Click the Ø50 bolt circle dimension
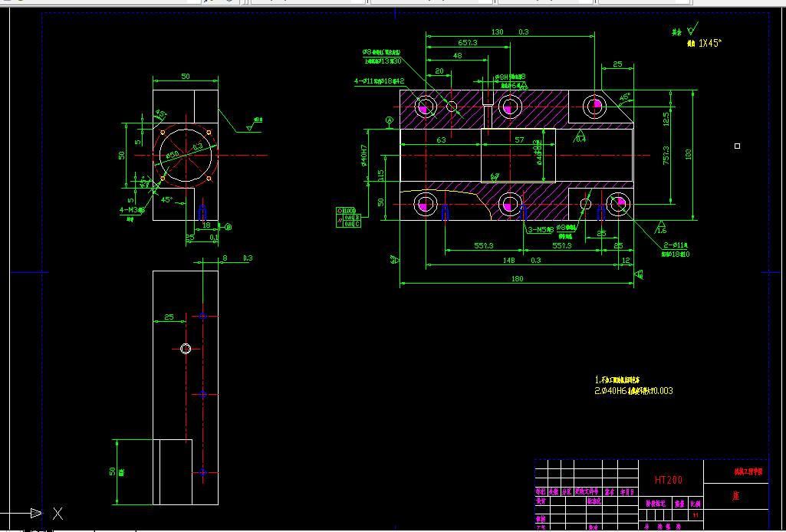786x532 pixels. coord(173,155)
